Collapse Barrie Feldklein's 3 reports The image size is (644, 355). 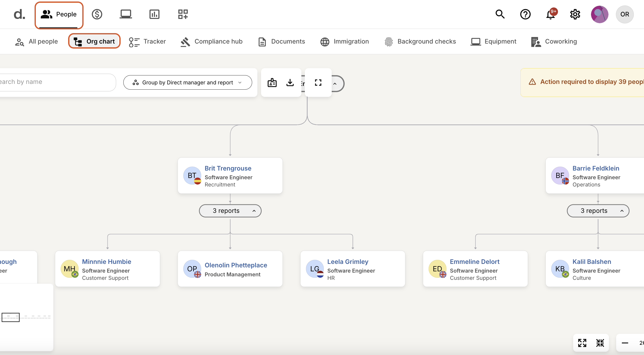point(598,211)
